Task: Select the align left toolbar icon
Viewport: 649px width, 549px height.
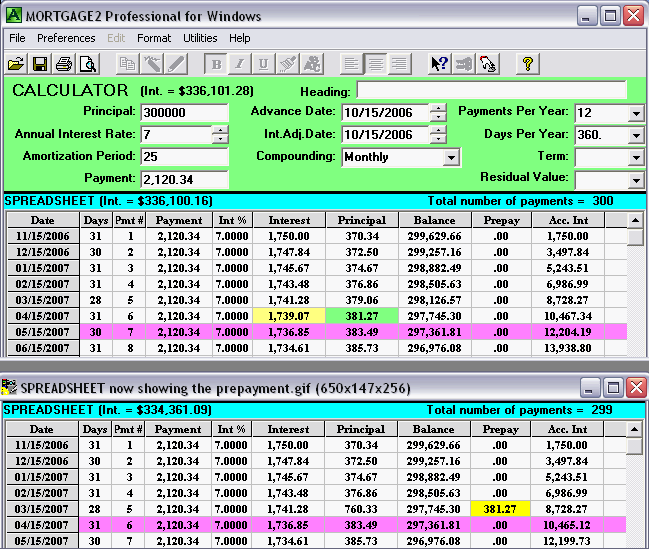Action: pos(351,64)
